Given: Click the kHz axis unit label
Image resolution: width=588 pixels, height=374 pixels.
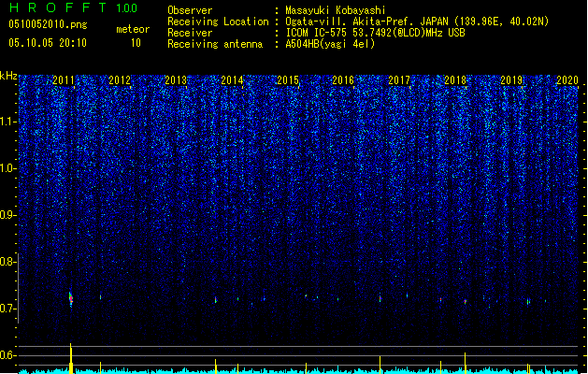Looking at the screenshot, I should coord(8,76).
